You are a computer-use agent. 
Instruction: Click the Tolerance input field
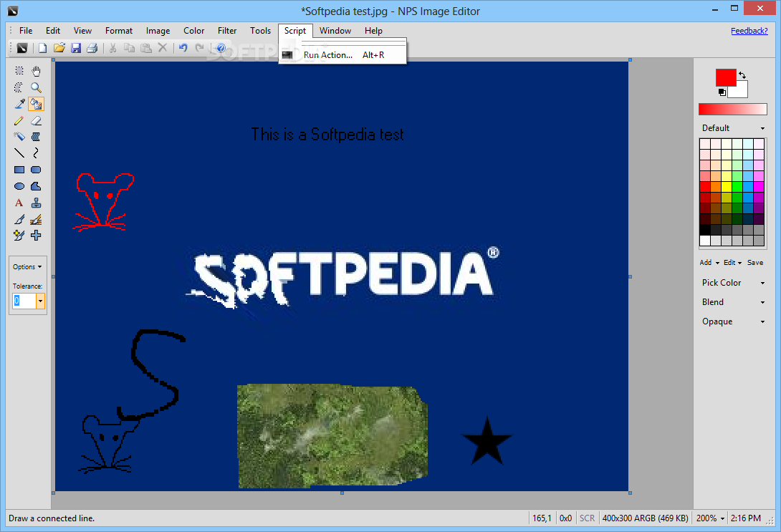pos(24,301)
